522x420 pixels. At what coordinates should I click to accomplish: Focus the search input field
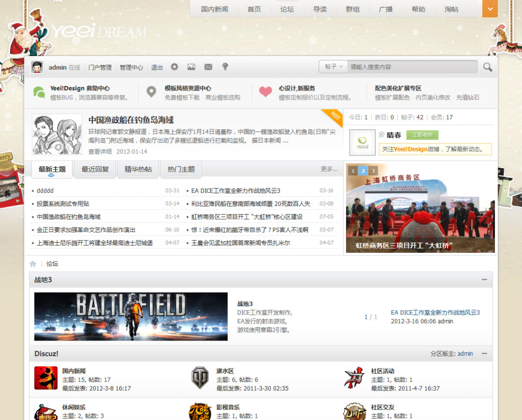[x=412, y=67]
